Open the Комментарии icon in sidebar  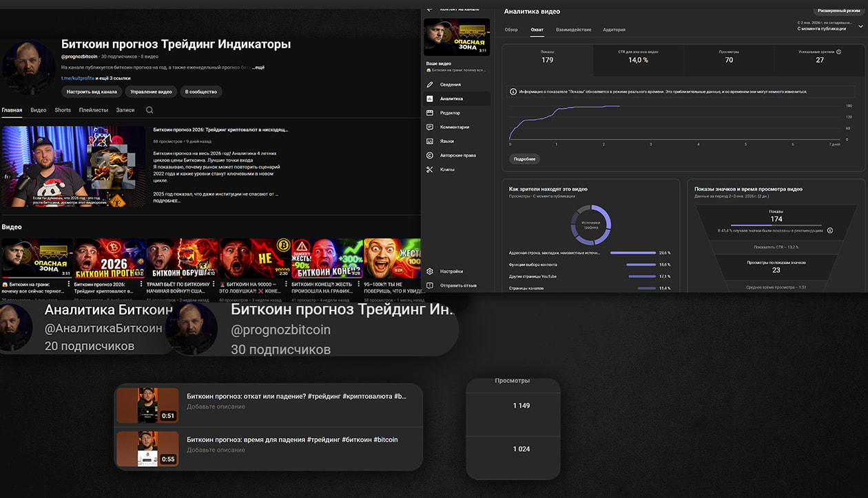[x=430, y=127]
